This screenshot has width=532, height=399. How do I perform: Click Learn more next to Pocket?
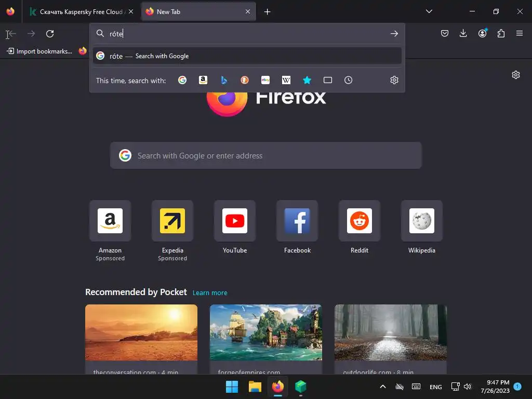tap(210, 293)
